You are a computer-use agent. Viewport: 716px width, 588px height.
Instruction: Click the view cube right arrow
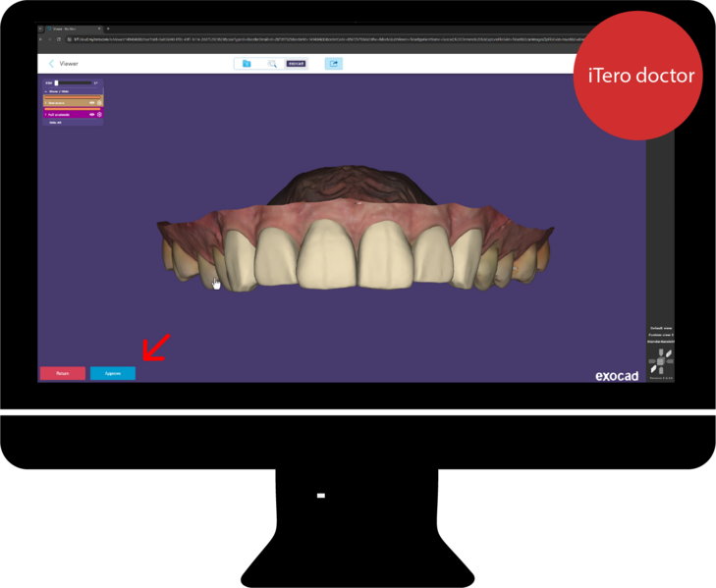tap(670, 361)
